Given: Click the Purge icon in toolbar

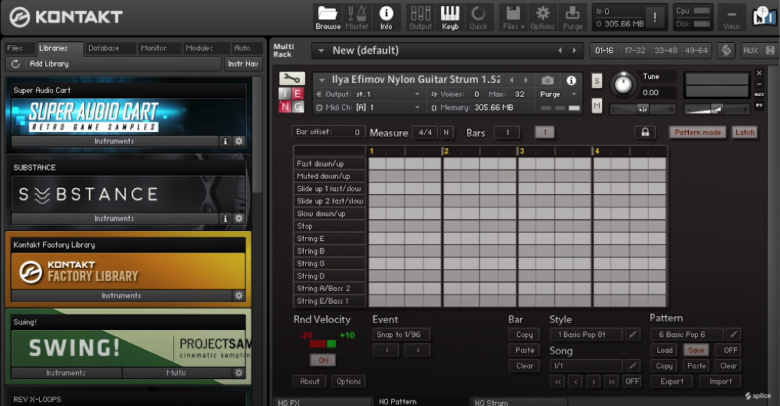Looking at the screenshot, I should (573, 17).
